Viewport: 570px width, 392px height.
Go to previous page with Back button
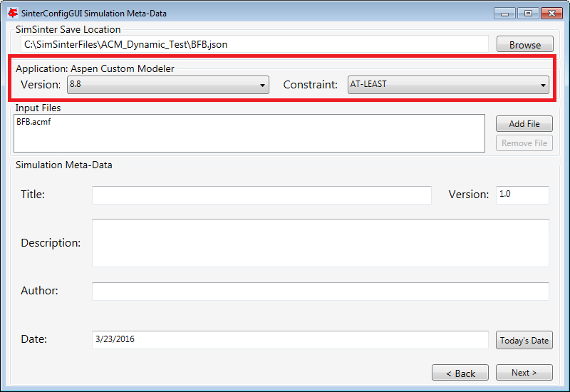point(460,373)
